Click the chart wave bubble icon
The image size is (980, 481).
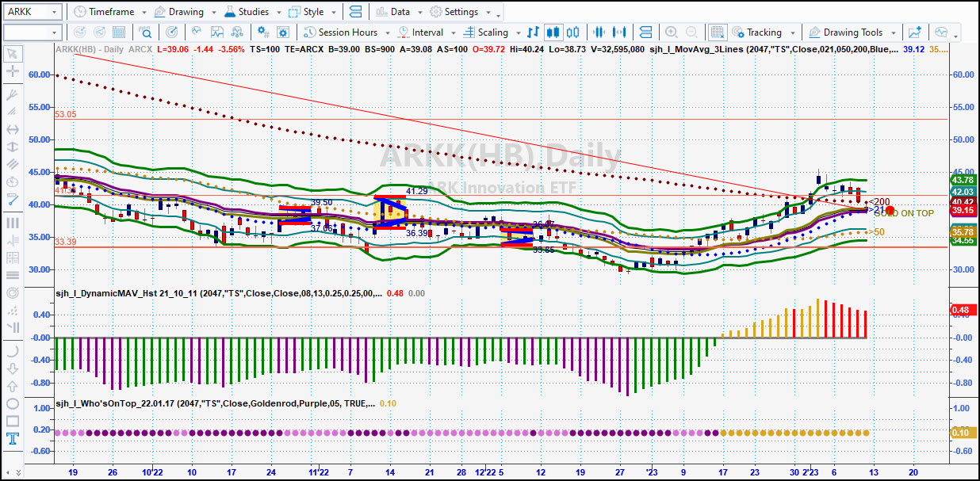(941, 32)
